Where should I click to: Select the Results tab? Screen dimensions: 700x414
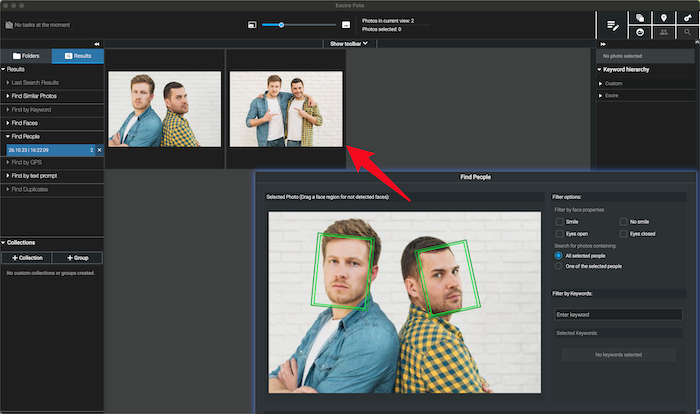[x=77, y=57]
